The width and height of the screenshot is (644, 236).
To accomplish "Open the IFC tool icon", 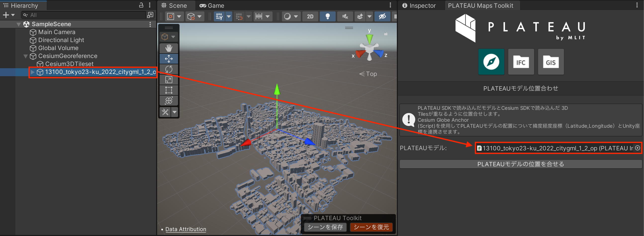I will (521, 61).
